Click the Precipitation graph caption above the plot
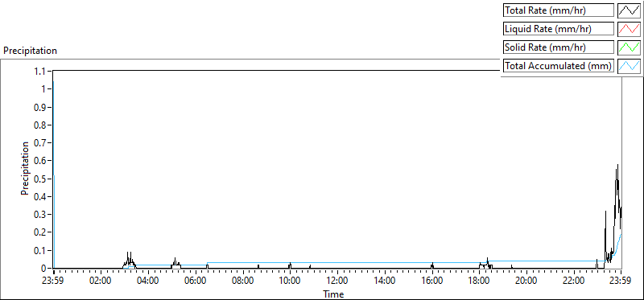Screen dimensions: 644x300 (30, 51)
